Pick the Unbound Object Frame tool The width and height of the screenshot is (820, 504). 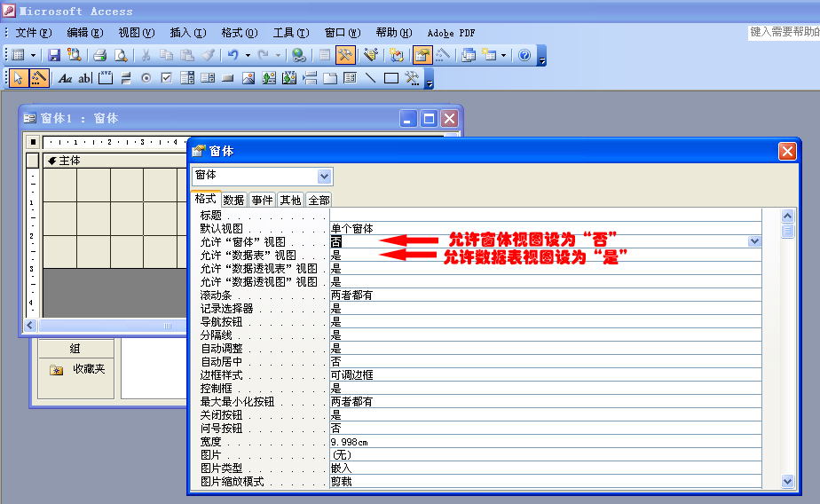[x=269, y=78]
